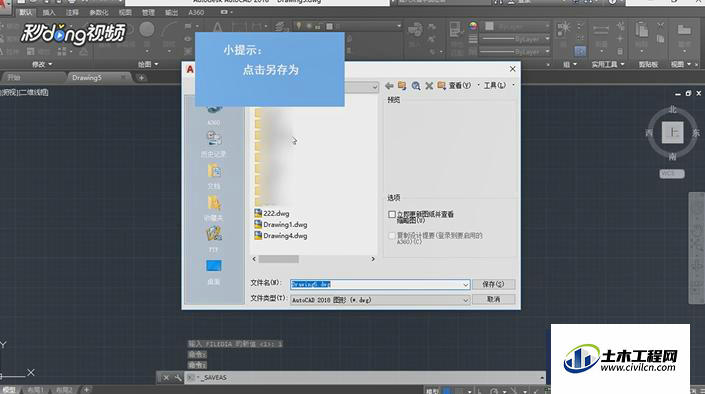Expand Group (组) ribbon panel
The image size is (705, 394).
570,64
